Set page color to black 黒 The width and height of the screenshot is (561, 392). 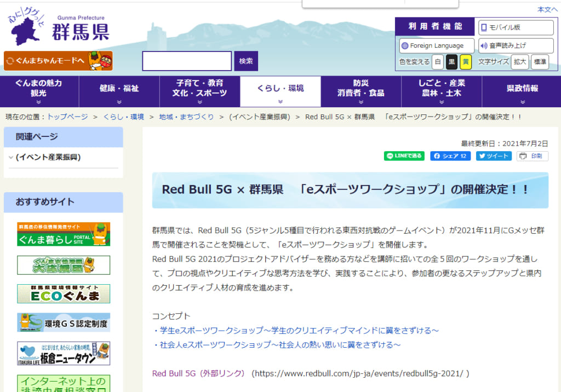coord(452,62)
